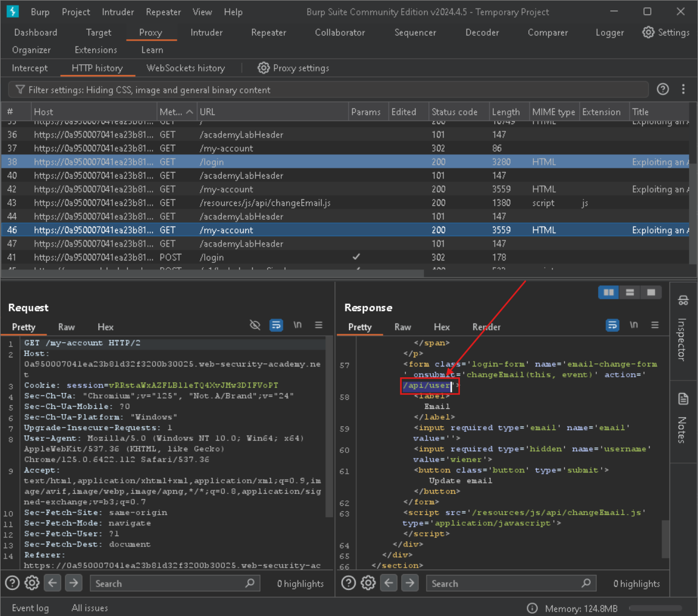Switch to the WebSockets history tab
The width and height of the screenshot is (698, 616).
coord(185,68)
